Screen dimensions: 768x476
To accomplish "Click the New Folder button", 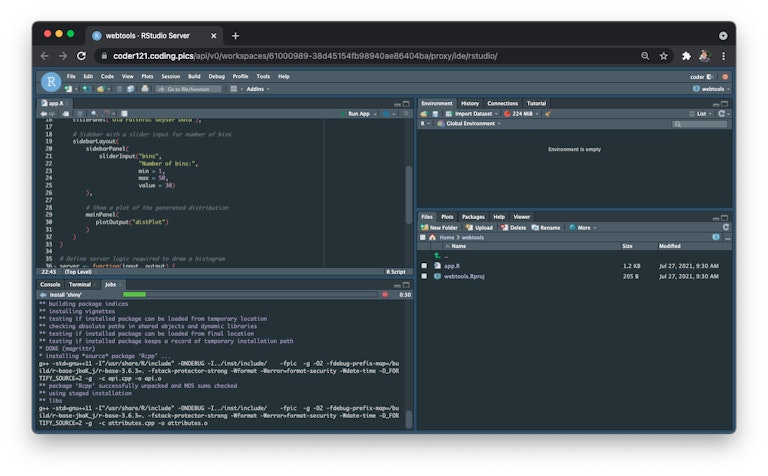I will coord(439,228).
